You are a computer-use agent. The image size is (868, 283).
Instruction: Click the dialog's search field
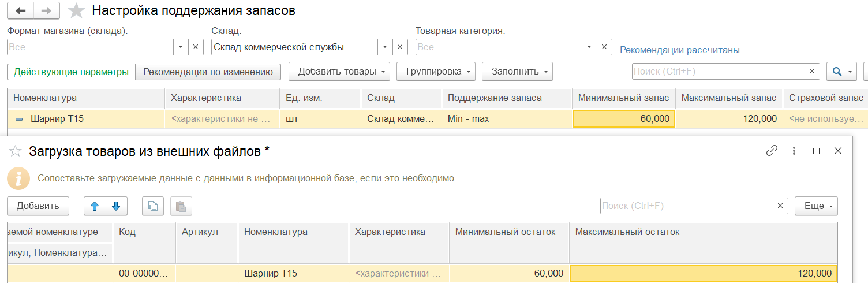(x=686, y=206)
